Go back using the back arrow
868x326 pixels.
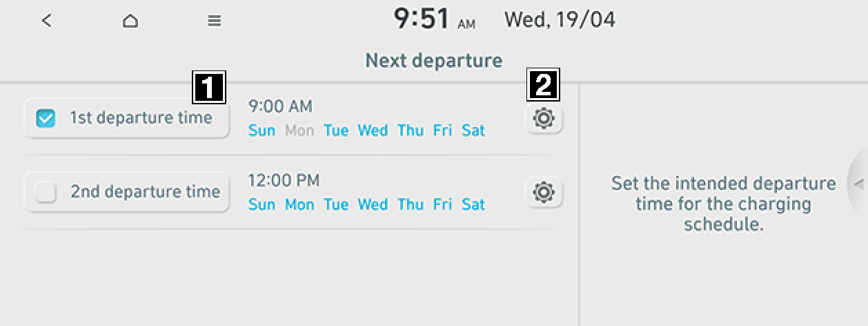(x=46, y=21)
